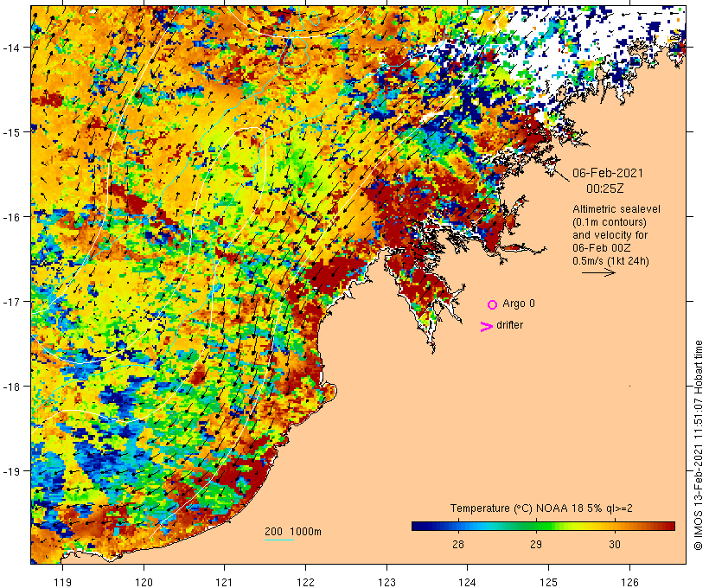The height and width of the screenshot is (588, 709).
Task: Click the '30' color bar tick label
Action: pyautogui.click(x=615, y=545)
